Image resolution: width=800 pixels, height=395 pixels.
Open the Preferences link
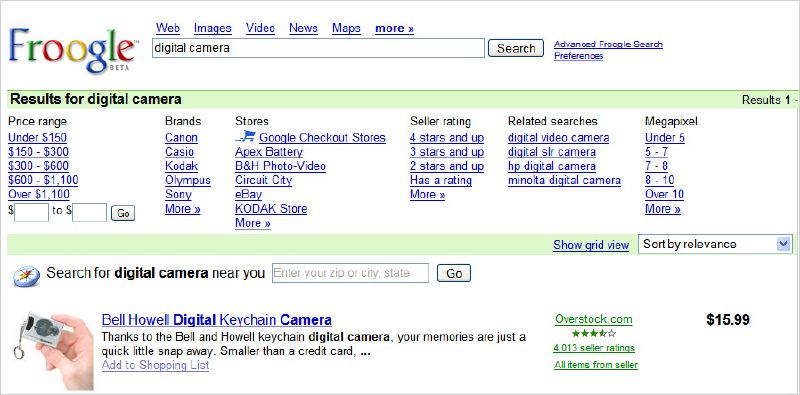(579, 56)
